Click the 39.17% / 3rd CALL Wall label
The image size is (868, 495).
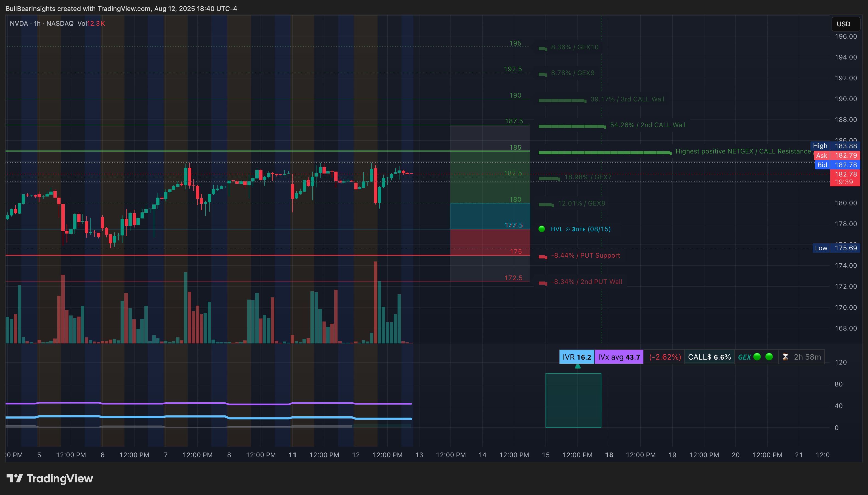point(627,99)
